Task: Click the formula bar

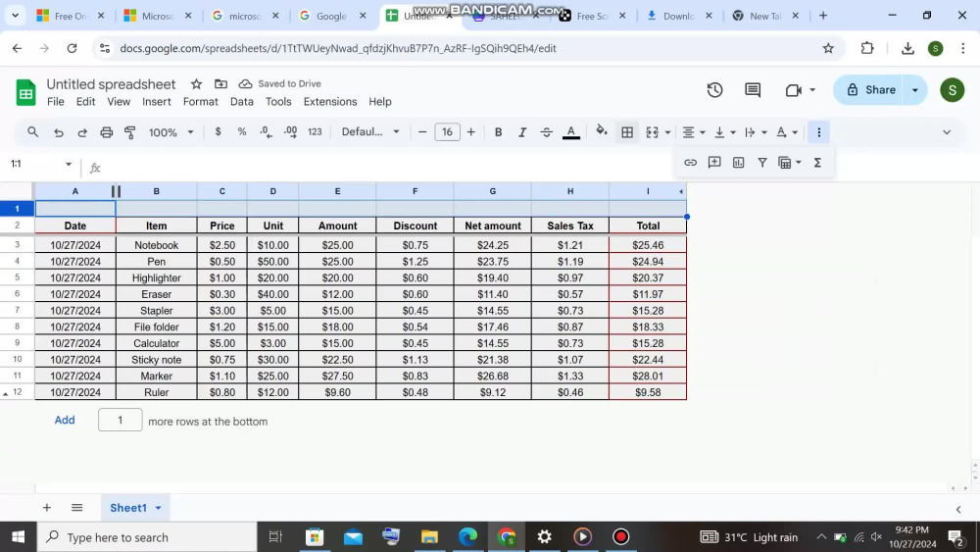Action: pos(387,167)
